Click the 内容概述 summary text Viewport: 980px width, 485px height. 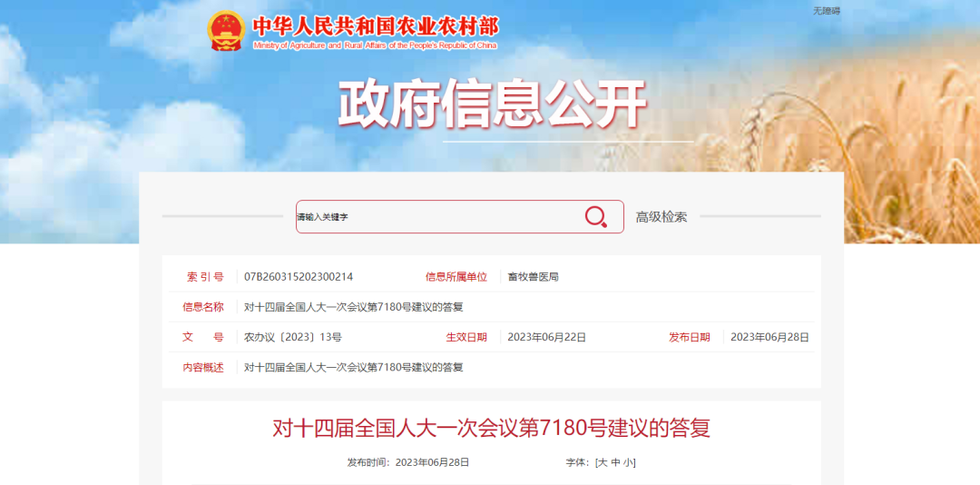coord(354,367)
